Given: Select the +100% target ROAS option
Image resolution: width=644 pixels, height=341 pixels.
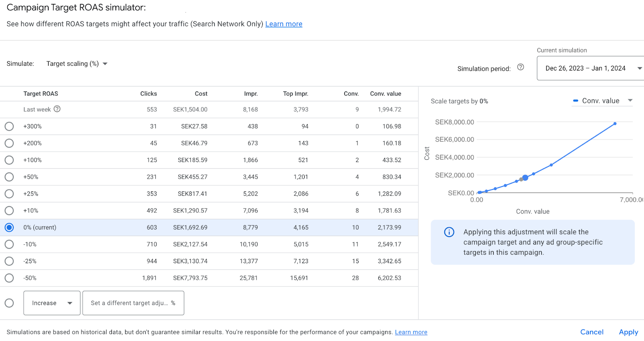Looking at the screenshot, I should (x=9, y=160).
